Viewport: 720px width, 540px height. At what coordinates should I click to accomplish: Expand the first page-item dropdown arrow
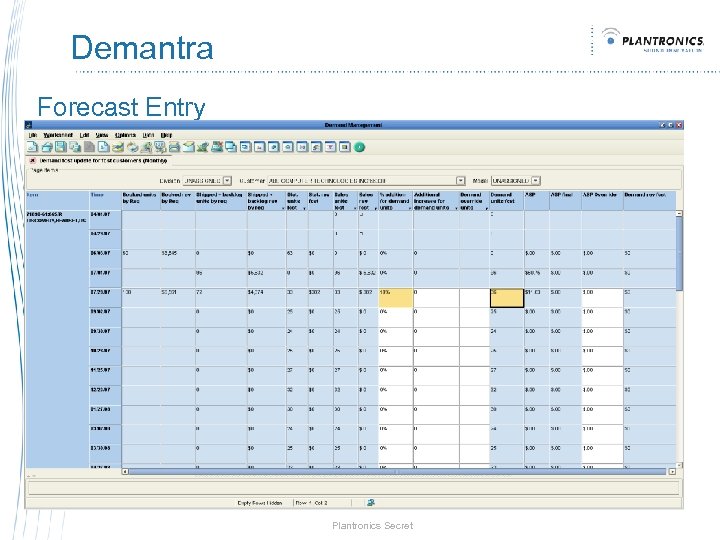(227, 181)
